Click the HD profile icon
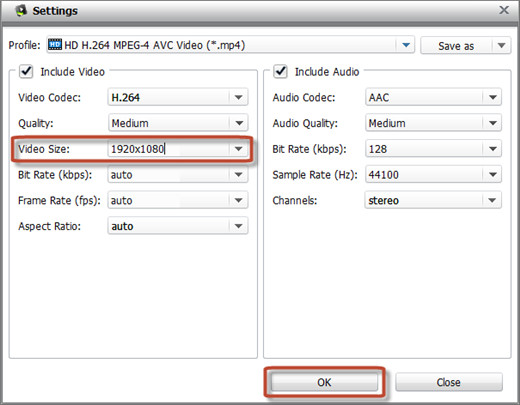Screen dimensions: 520x405 click(55, 44)
